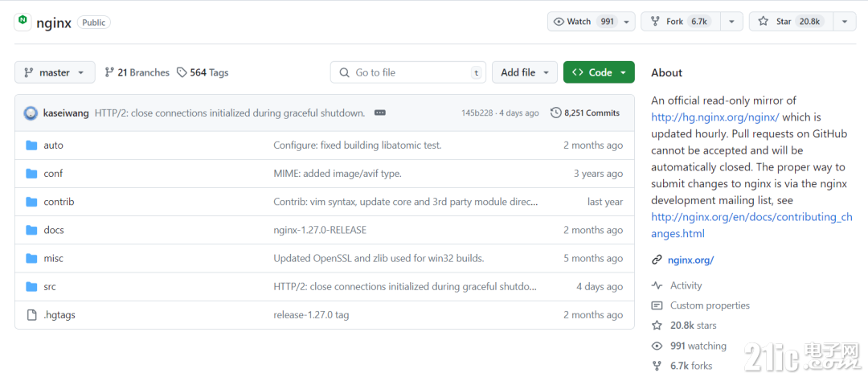
Task: Open commit 'Configure: fixed building libatomic test.'
Action: 357,145
